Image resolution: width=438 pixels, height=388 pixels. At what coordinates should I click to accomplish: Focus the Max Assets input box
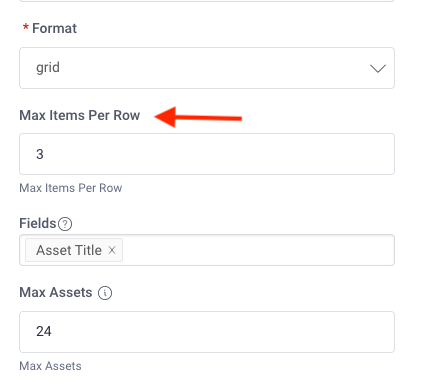pyautogui.click(x=207, y=332)
